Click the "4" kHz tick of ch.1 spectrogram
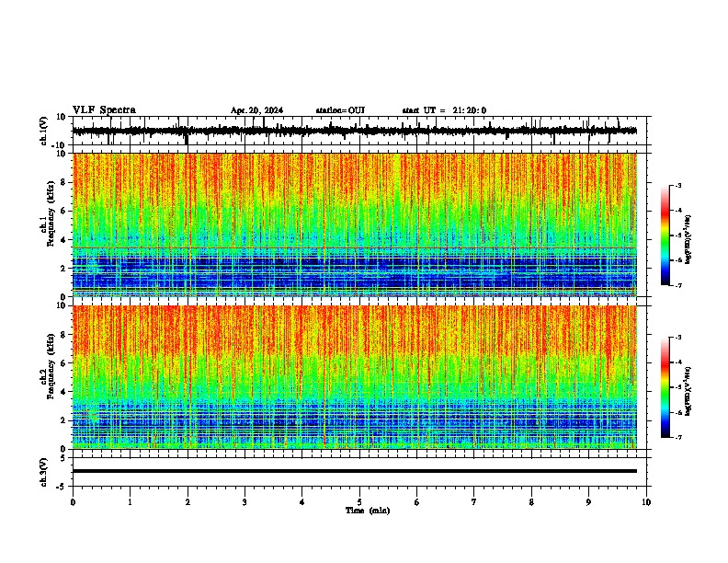728x563 pixels. [63, 240]
